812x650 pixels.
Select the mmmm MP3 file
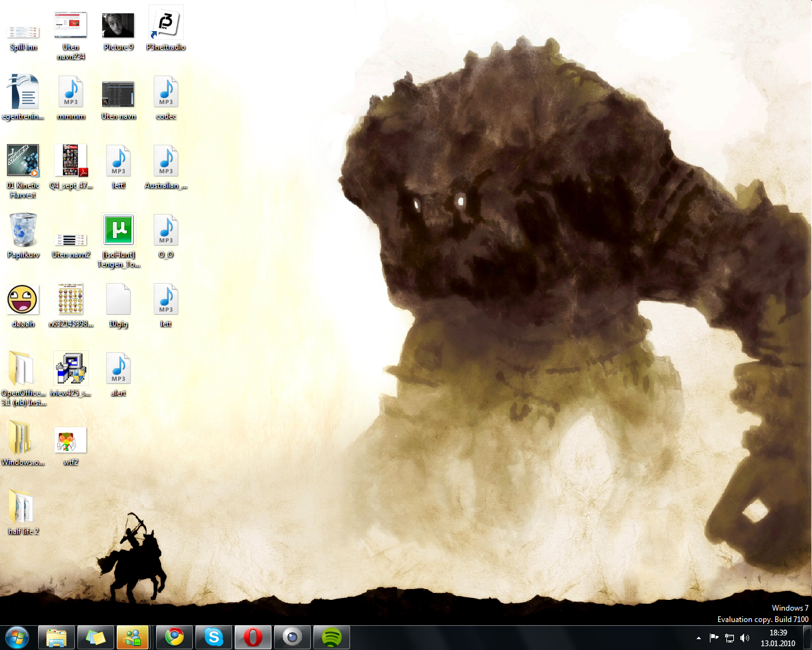pos(71,97)
